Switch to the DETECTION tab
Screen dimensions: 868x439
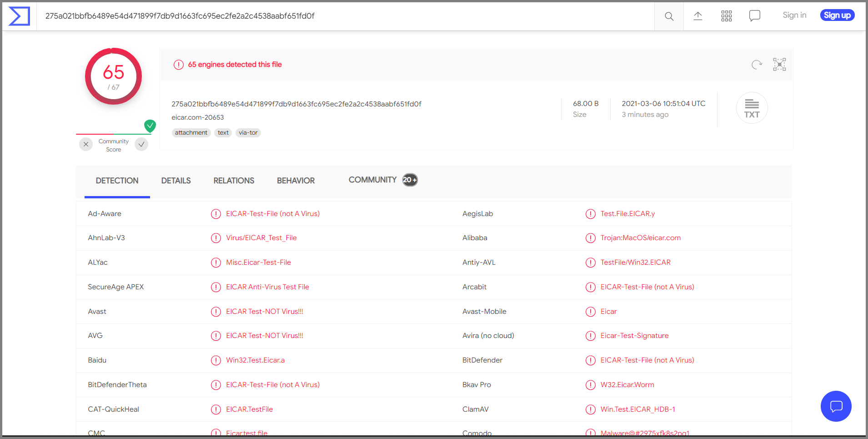click(x=117, y=181)
